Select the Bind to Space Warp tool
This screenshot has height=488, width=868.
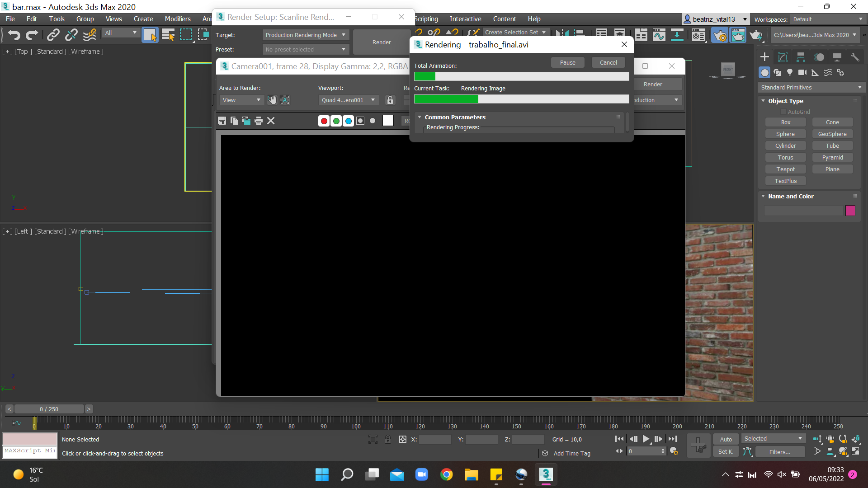coord(90,35)
